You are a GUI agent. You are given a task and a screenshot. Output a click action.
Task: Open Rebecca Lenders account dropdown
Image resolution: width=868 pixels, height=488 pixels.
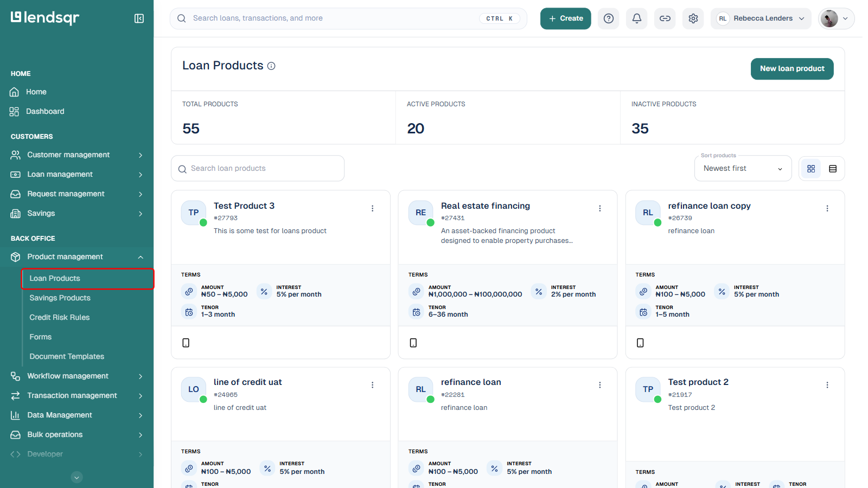pos(761,18)
